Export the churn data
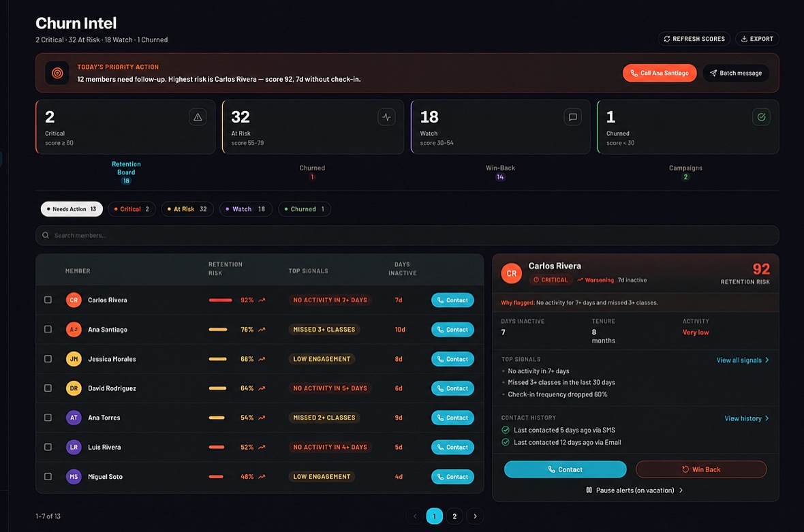 tap(757, 39)
